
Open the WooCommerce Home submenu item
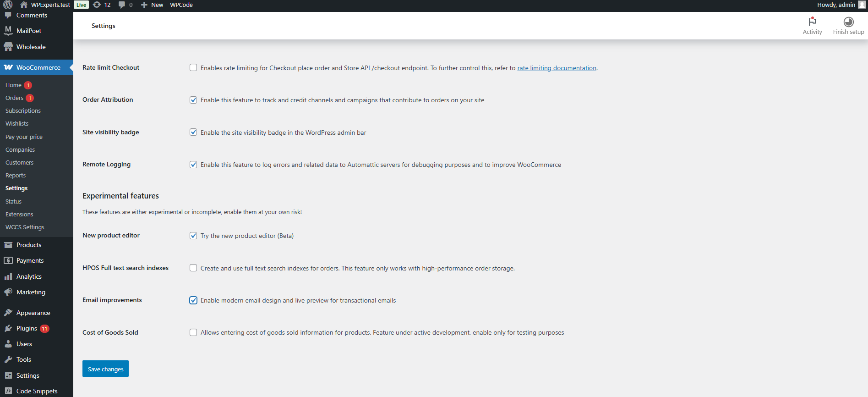[13, 85]
